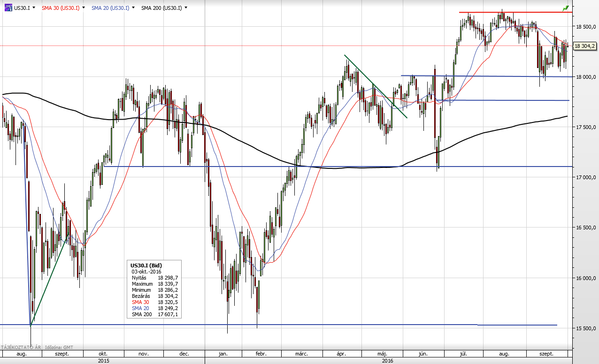Click the 15 500,0 price axis label

coord(586,328)
